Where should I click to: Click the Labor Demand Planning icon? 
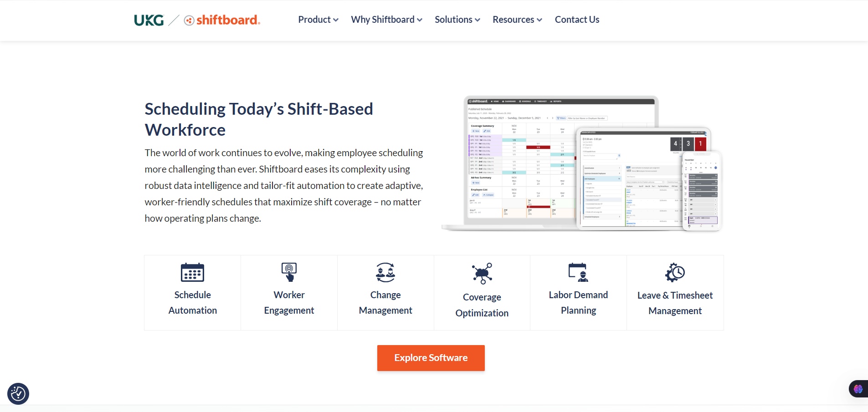click(x=578, y=272)
